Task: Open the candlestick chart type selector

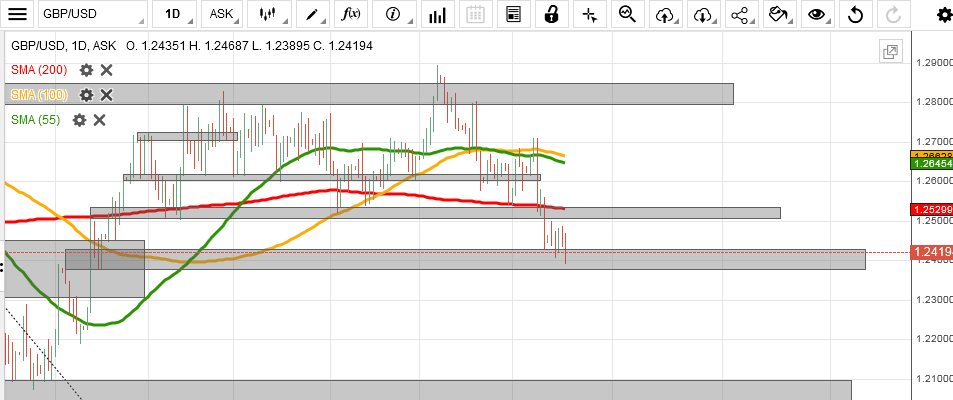Action: click(x=269, y=14)
